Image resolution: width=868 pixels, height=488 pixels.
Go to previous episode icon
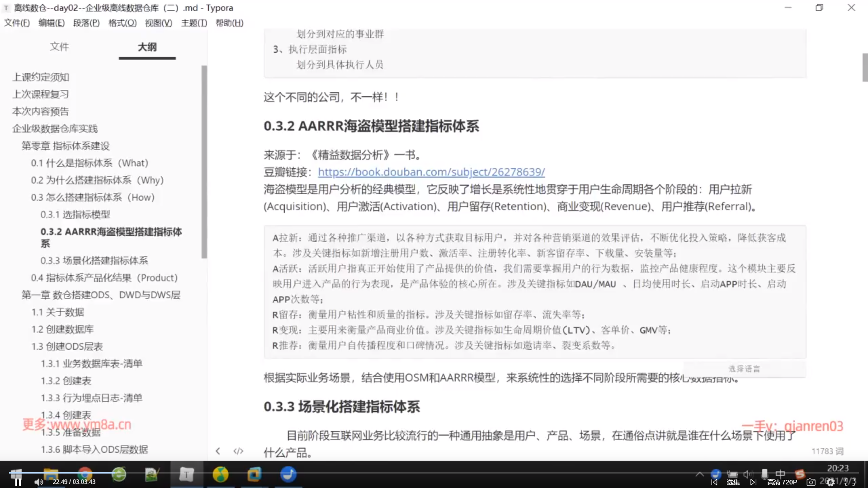714,482
